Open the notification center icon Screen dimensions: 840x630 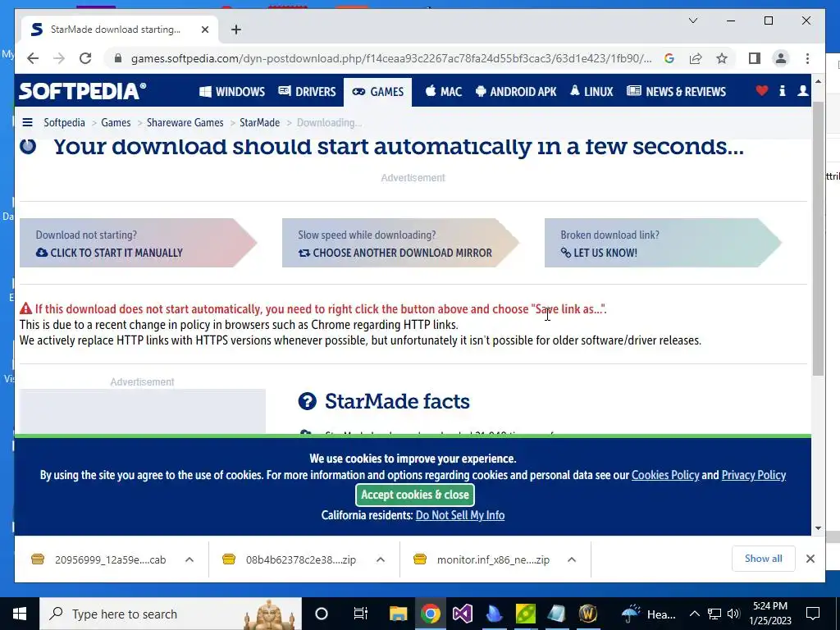[813, 614]
